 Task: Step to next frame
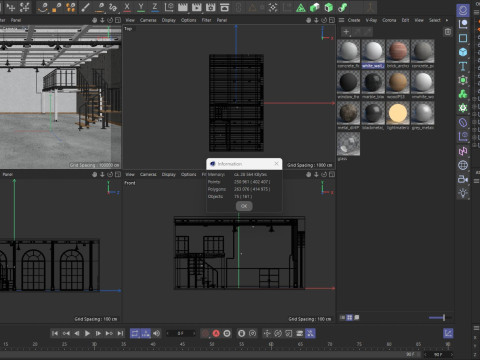[98, 333]
